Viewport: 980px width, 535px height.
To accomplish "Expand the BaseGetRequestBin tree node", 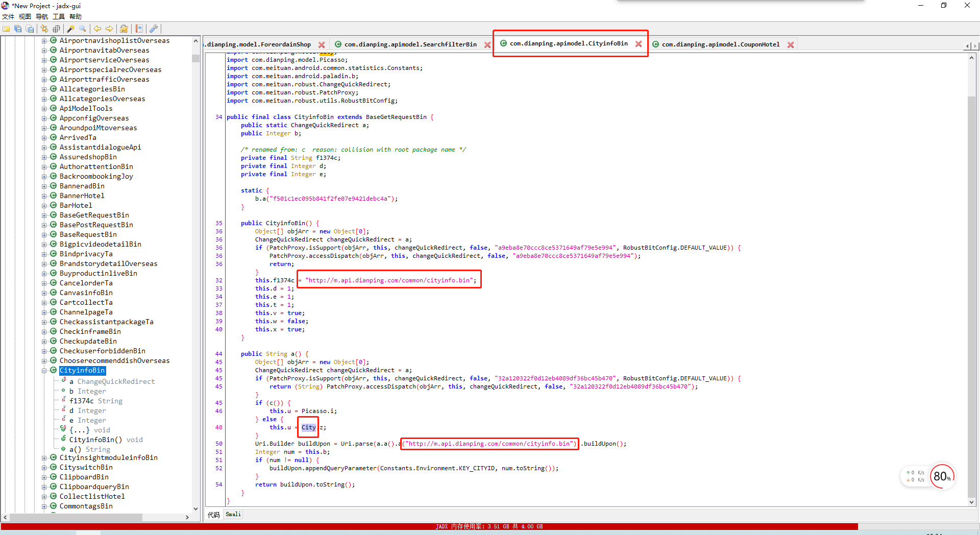I will point(44,215).
